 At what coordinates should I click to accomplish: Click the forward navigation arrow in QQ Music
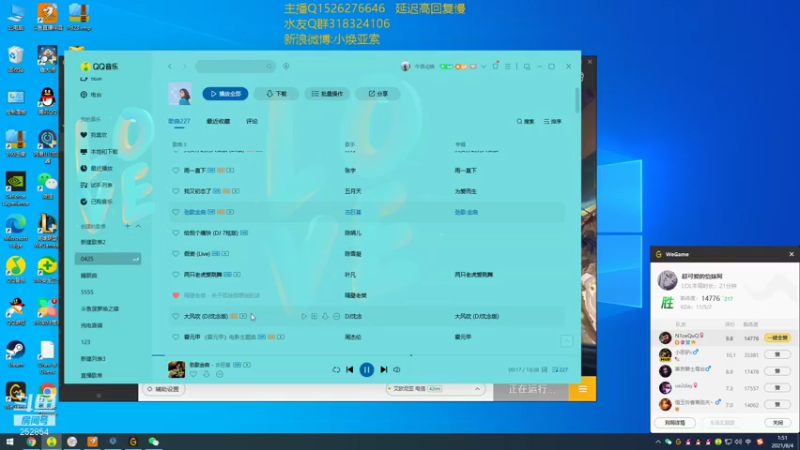pos(185,66)
